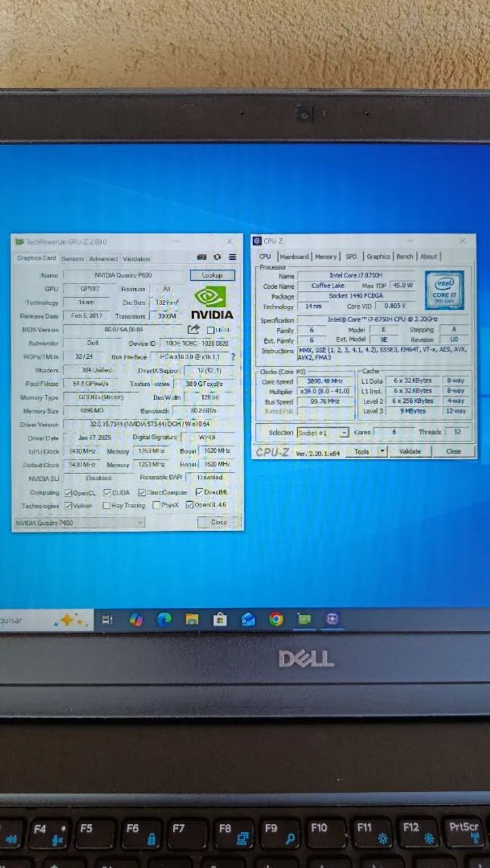Open the Memory tab in CPU-Z
The image size is (490, 868).
tap(325, 256)
